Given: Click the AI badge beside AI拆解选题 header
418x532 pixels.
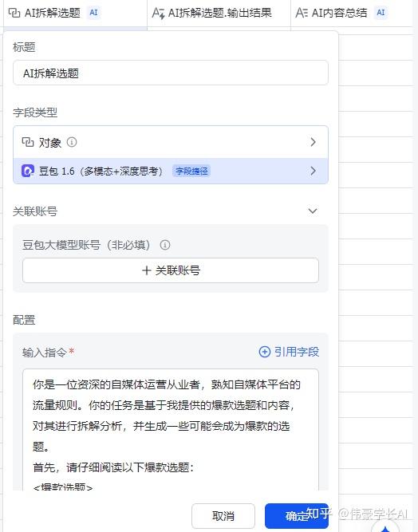Looking at the screenshot, I should click(x=93, y=13).
